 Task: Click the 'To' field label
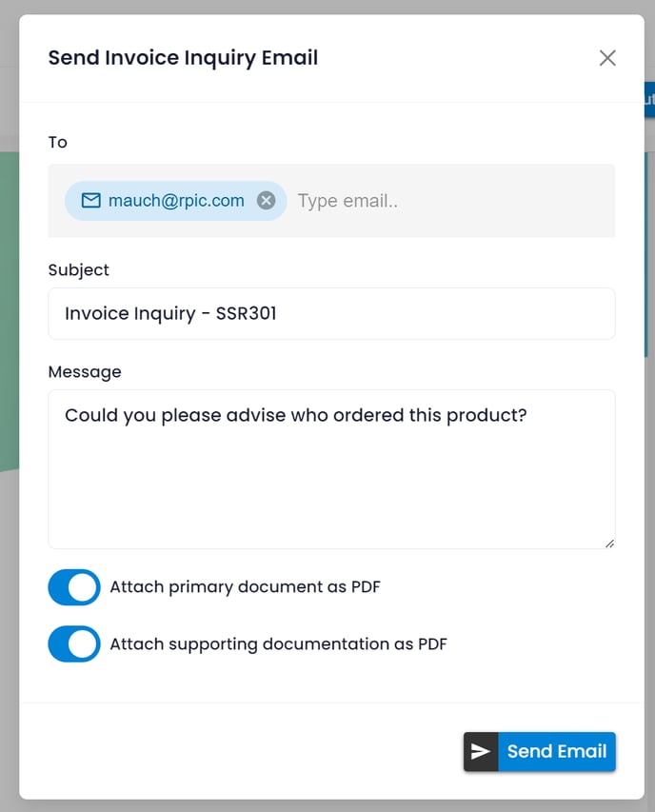pyautogui.click(x=57, y=143)
